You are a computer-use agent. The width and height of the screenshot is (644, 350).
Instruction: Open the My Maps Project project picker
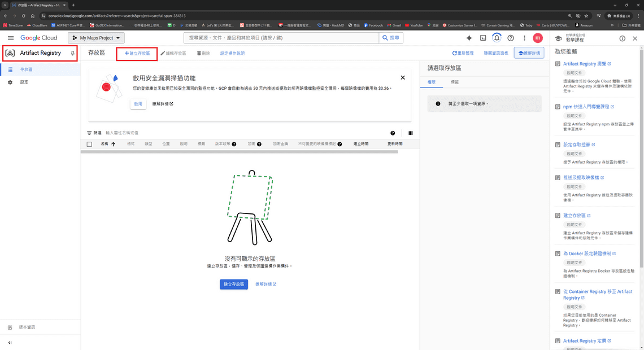96,37
